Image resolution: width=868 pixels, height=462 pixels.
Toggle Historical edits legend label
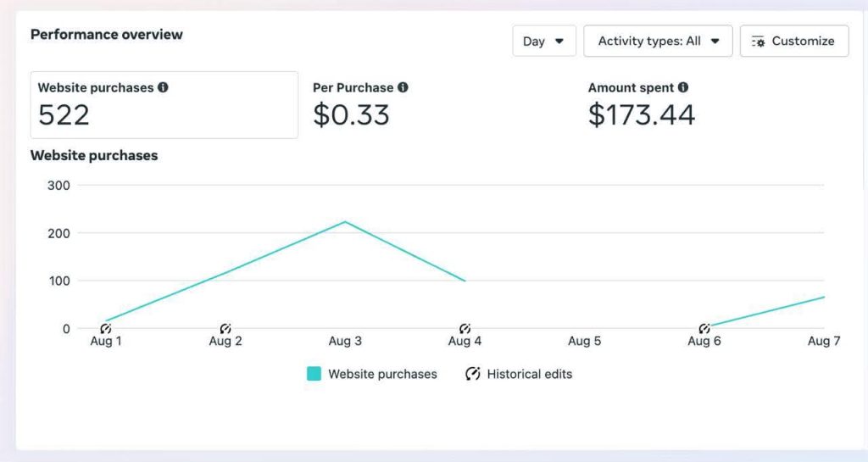(529, 374)
